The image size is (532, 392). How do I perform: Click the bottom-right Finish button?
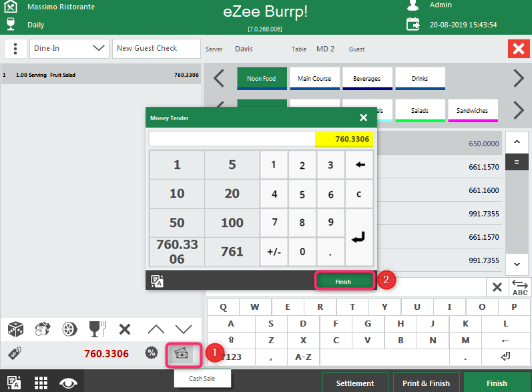click(497, 383)
